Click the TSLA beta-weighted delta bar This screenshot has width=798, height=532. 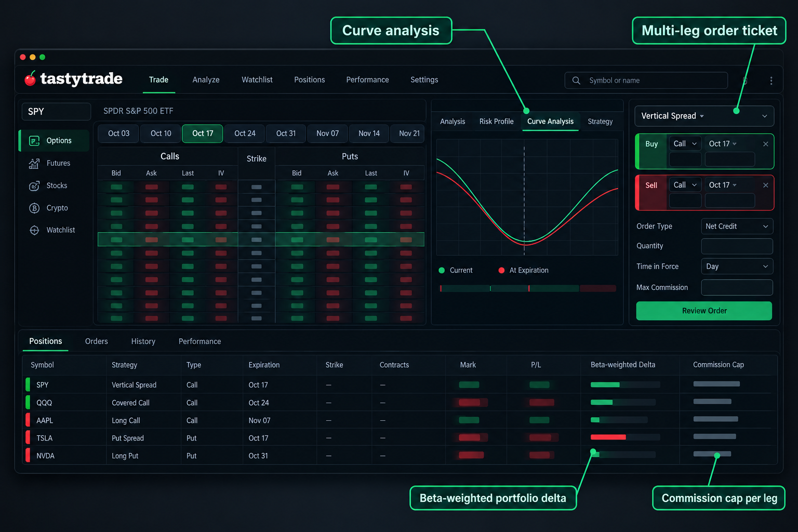[x=625, y=437]
